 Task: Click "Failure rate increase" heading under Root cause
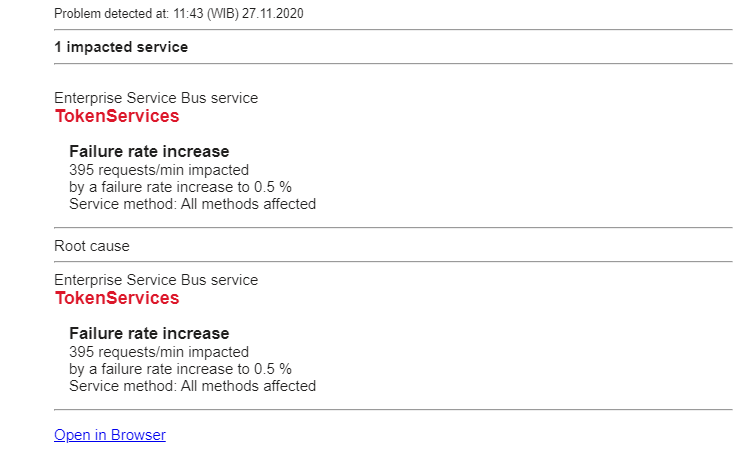tap(149, 334)
